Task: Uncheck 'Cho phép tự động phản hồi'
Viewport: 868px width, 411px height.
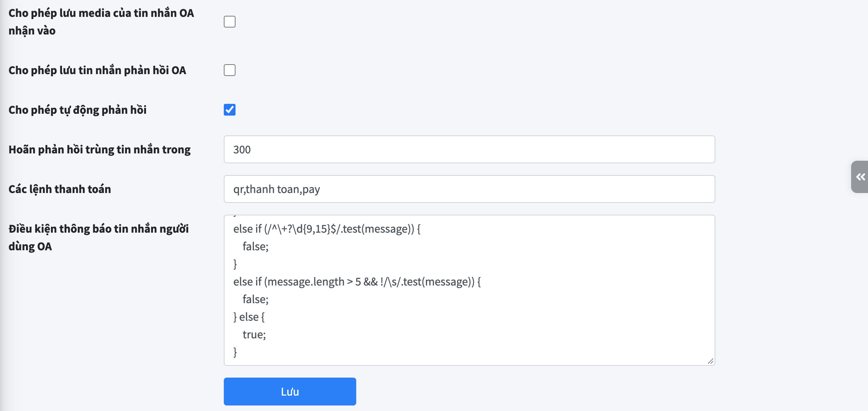Action: point(230,110)
